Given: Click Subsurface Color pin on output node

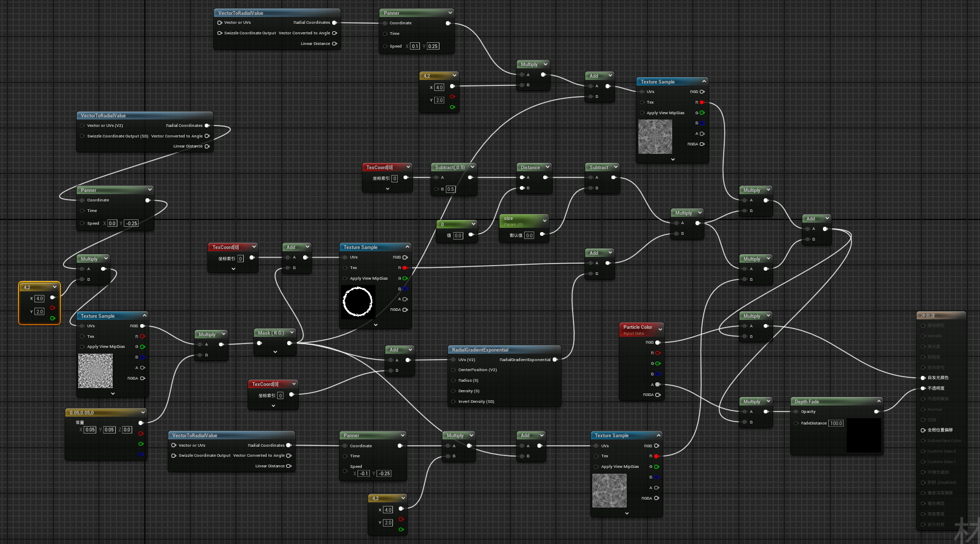Looking at the screenshot, I should (923, 440).
